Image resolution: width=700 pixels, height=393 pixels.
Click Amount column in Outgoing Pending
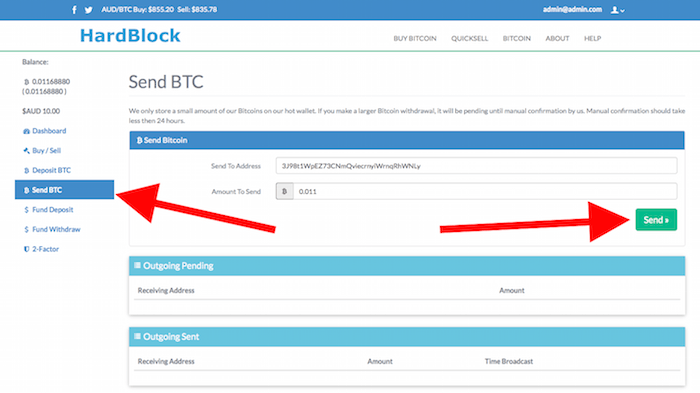[512, 290]
